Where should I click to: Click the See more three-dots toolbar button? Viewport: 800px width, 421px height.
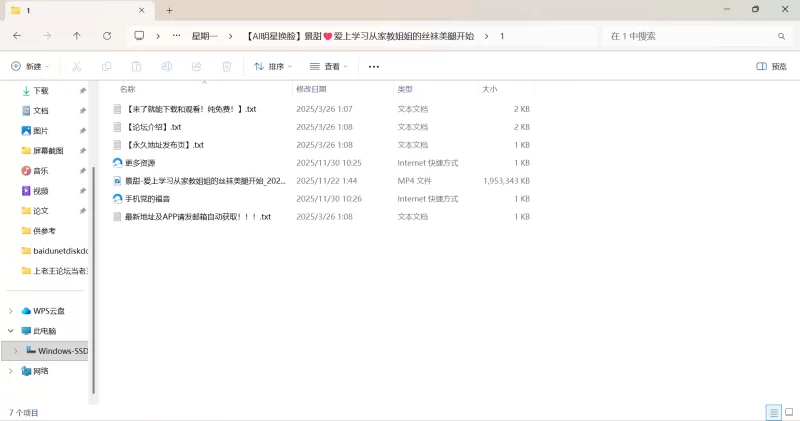point(374,67)
